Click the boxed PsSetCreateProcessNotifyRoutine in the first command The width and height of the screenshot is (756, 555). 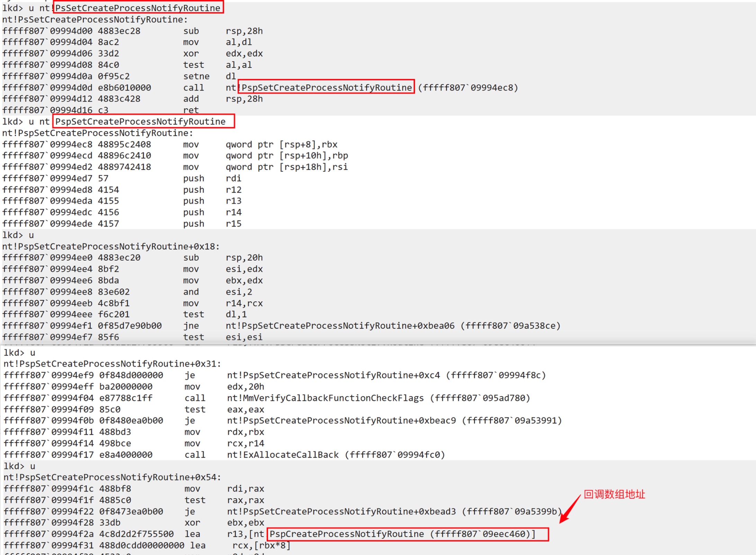138,8
